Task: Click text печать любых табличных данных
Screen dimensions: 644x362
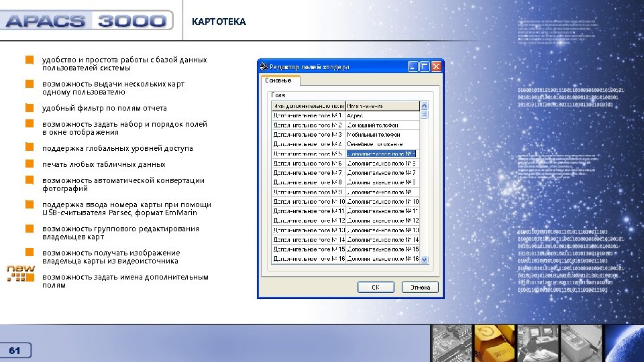Action: (x=103, y=164)
